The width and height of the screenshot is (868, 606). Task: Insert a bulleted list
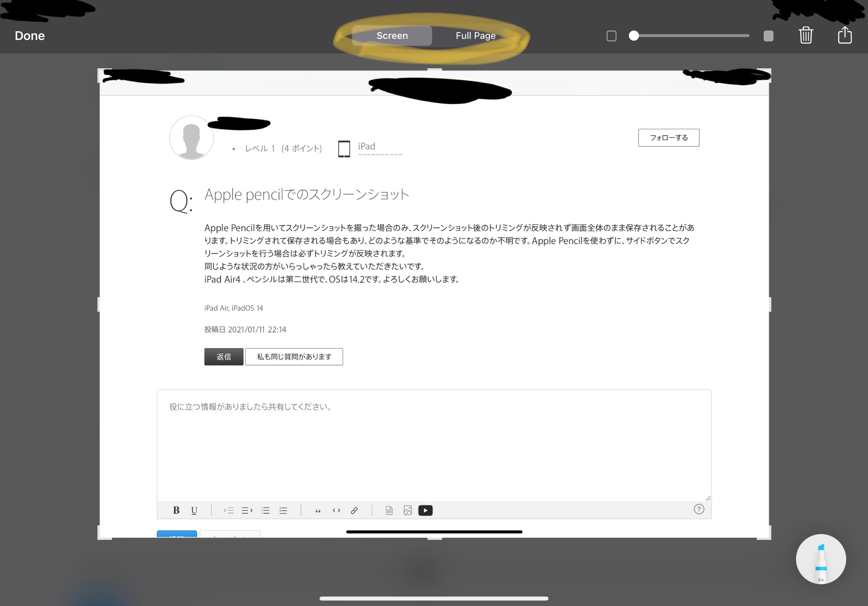pyautogui.click(x=283, y=510)
